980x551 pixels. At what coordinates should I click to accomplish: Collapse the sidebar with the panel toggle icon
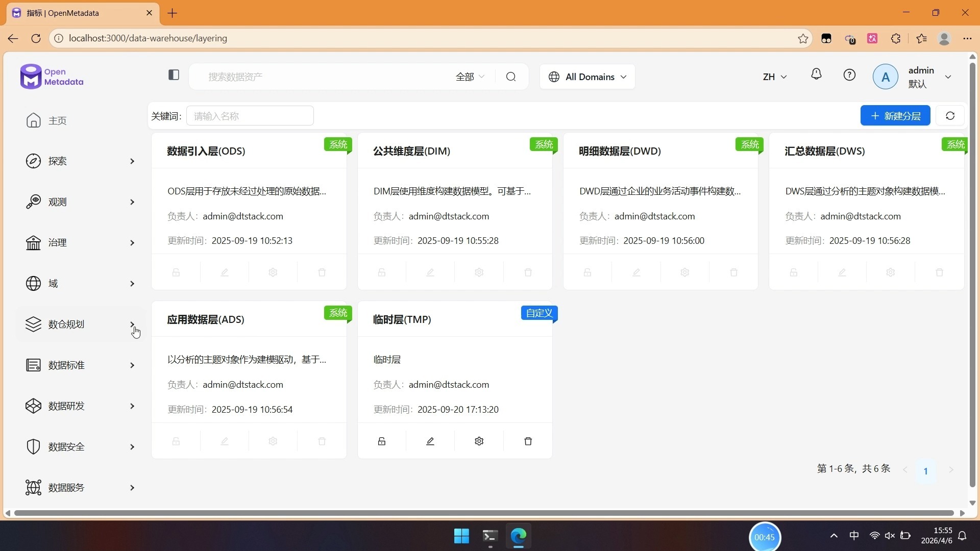pyautogui.click(x=174, y=75)
